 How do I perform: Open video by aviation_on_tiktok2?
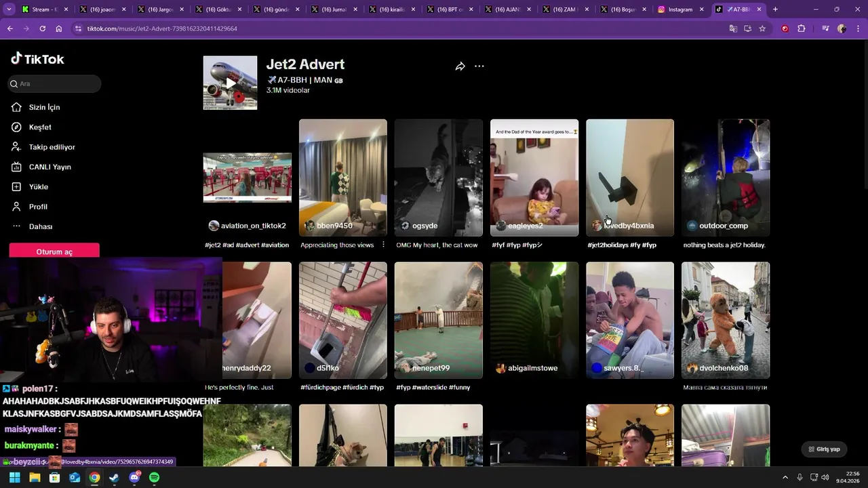248,178
